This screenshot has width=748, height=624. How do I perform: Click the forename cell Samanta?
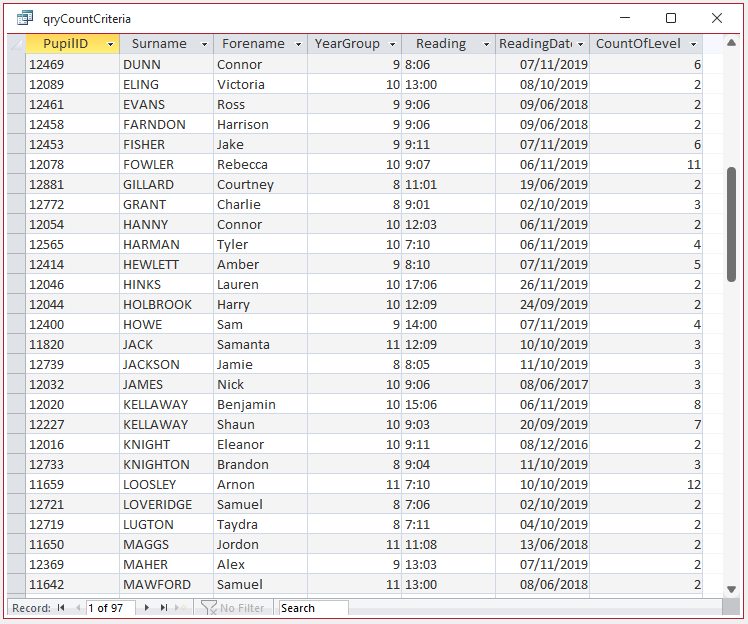[x=260, y=344]
